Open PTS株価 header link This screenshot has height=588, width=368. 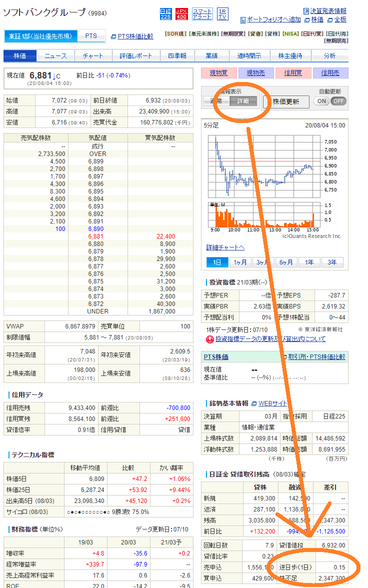point(216,357)
